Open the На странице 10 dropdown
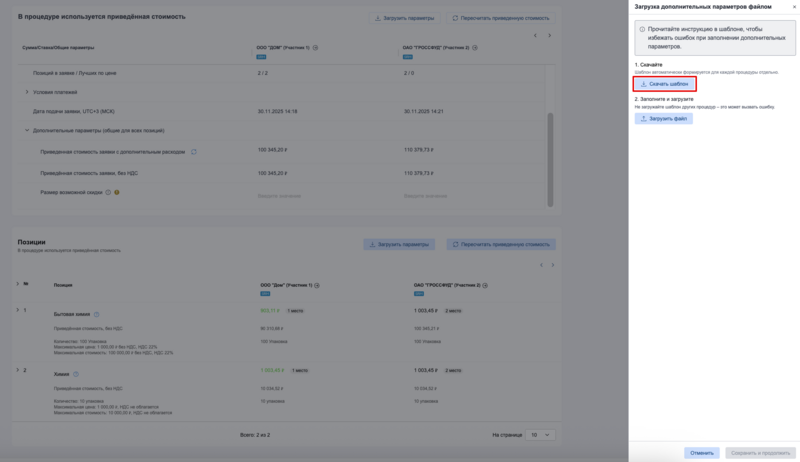This screenshot has height=462, width=800. [x=541, y=435]
